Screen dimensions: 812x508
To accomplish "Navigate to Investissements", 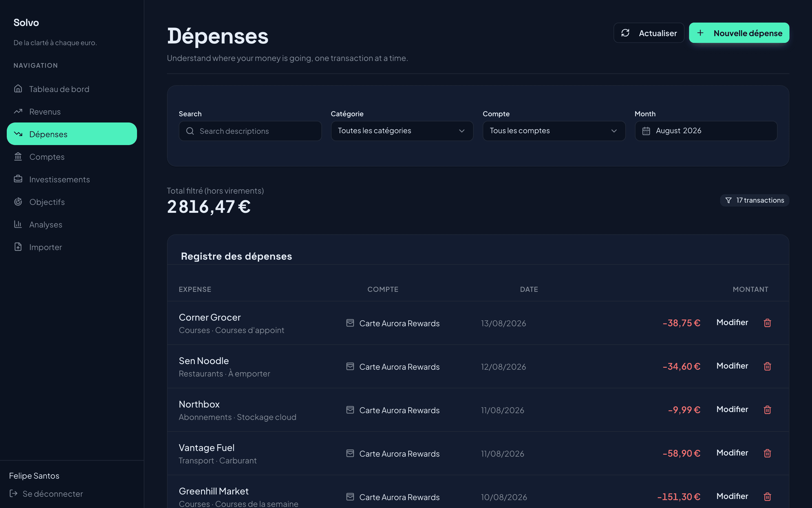I will (x=72, y=179).
